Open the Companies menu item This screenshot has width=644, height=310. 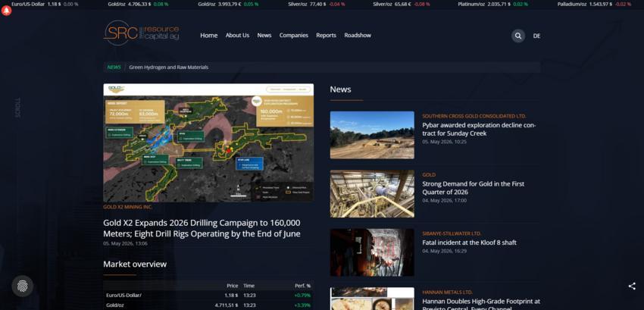point(294,36)
